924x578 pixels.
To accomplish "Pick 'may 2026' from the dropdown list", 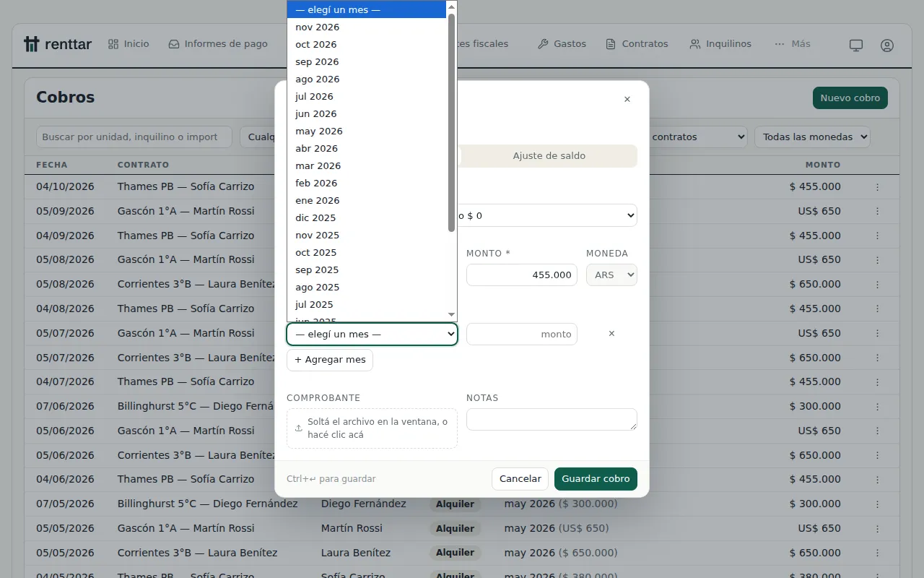I will tap(367, 131).
